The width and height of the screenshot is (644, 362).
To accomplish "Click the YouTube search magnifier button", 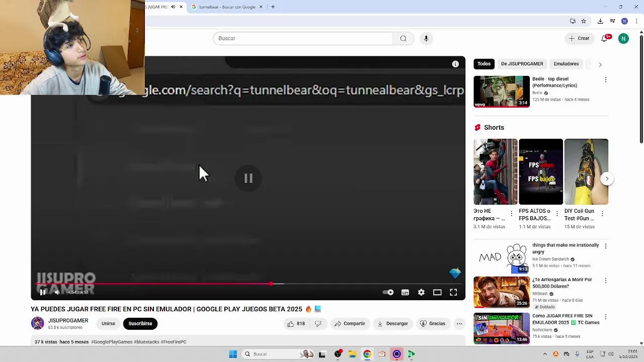I will [403, 38].
